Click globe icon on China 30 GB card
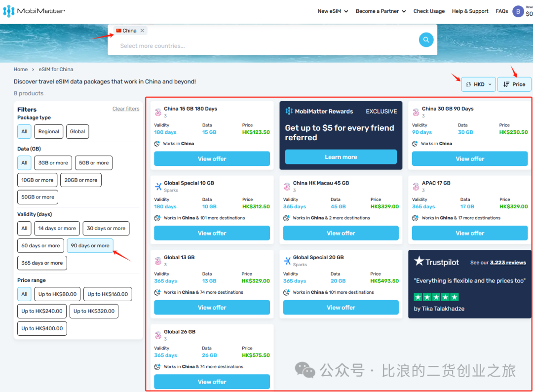Viewport: 533px width, 392px height. (415, 144)
